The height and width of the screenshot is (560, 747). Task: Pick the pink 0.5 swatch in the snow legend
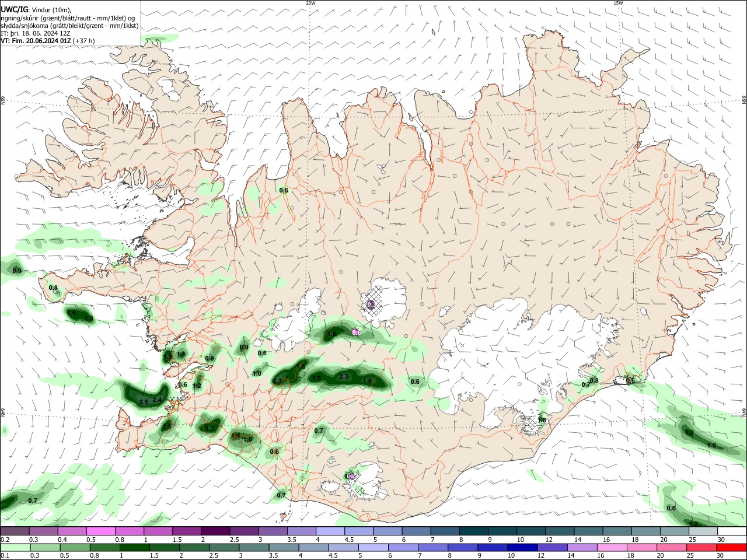point(100,531)
